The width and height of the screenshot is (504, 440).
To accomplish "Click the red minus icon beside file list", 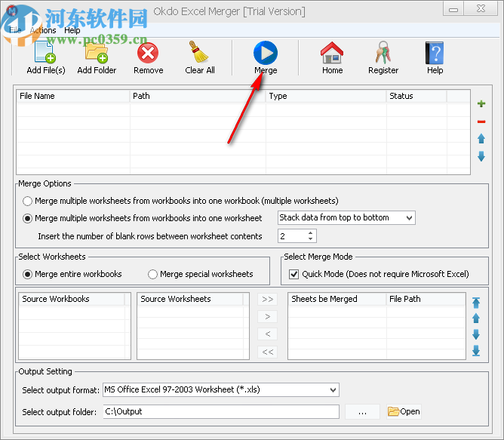I will click(481, 122).
